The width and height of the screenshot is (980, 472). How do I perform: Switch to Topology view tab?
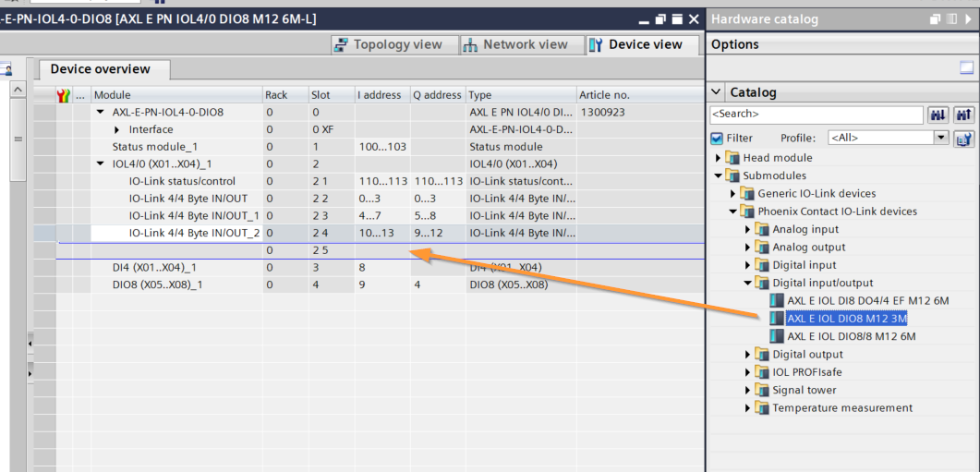pos(388,44)
